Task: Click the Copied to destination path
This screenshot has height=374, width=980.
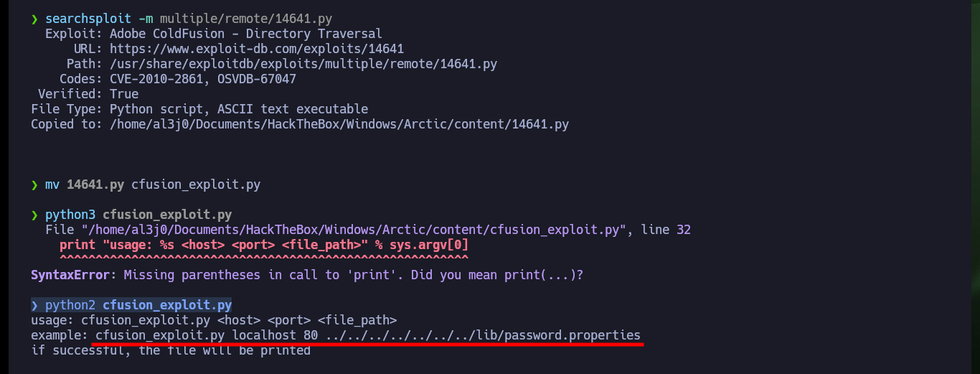Action: coord(339,124)
